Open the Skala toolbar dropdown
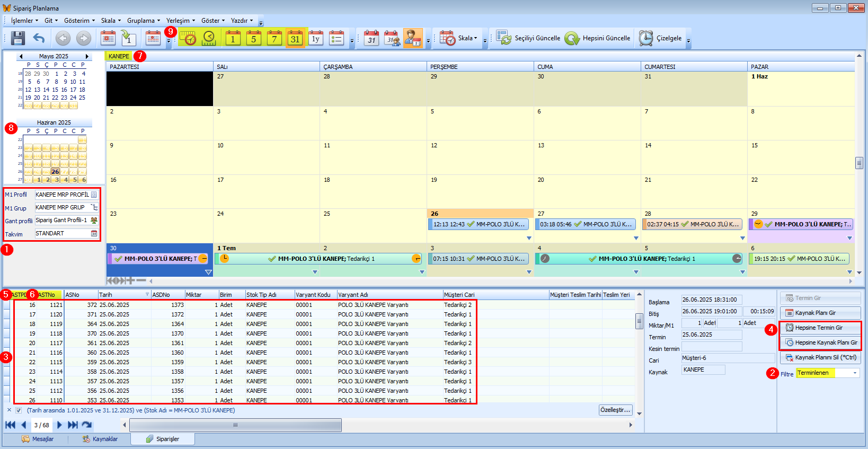Viewport: 868px width, 449px height. (467, 38)
